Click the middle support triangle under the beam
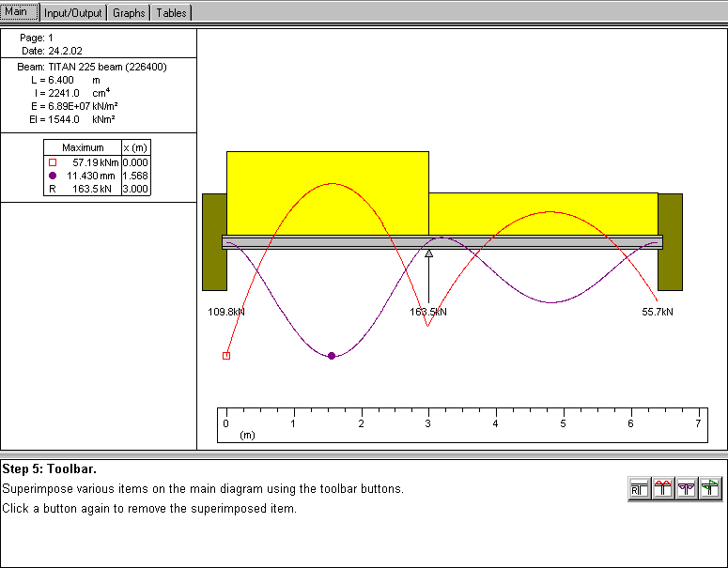The image size is (728, 568). [x=429, y=253]
